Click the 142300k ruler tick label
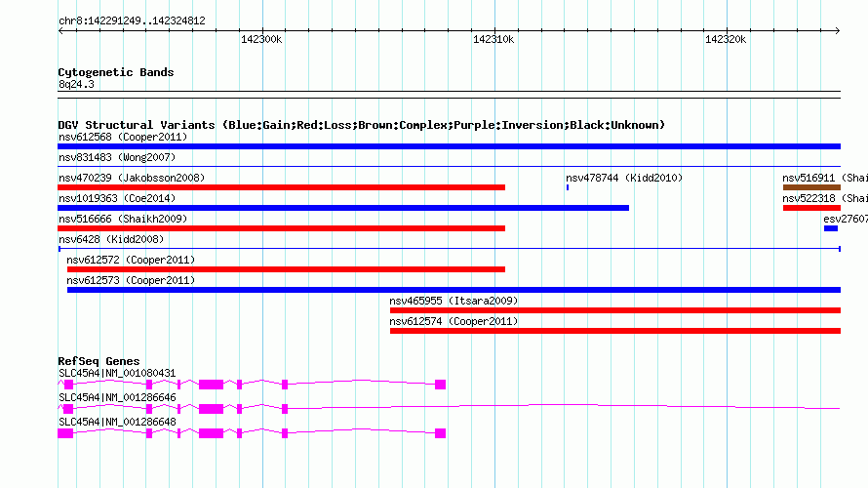 261,40
